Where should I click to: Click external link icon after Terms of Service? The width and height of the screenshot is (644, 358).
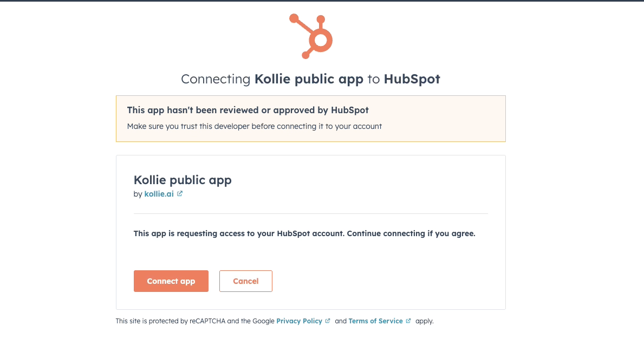(408, 321)
